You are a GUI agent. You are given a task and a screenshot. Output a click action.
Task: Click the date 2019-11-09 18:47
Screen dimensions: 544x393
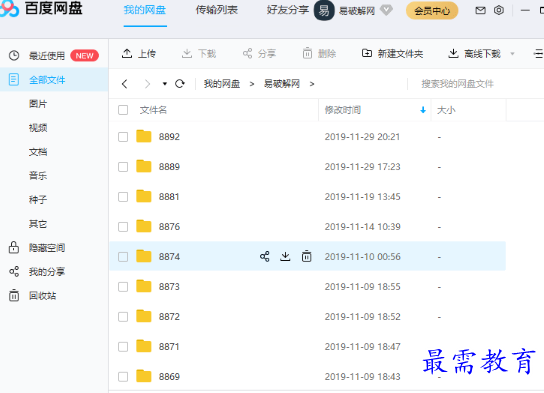(363, 347)
